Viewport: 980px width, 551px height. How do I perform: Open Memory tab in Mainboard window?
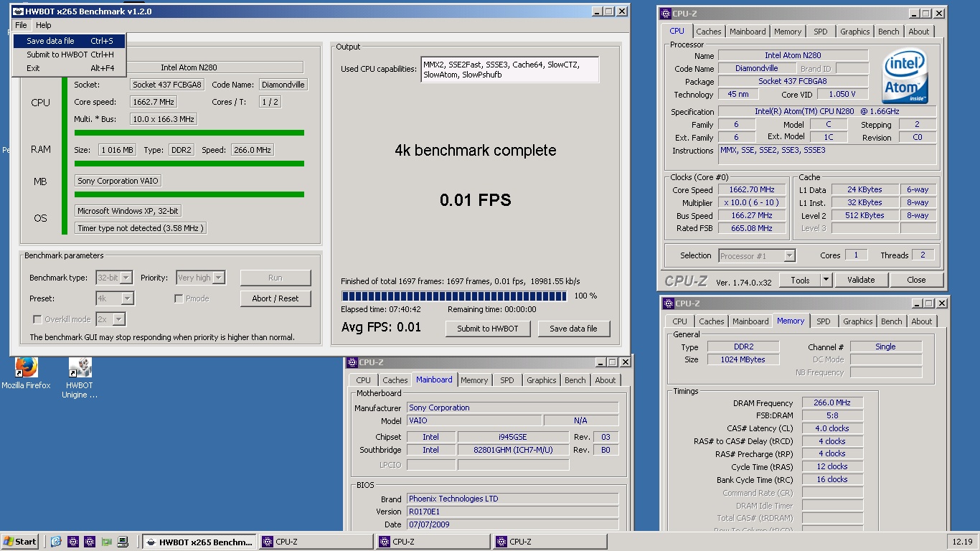[x=474, y=380]
